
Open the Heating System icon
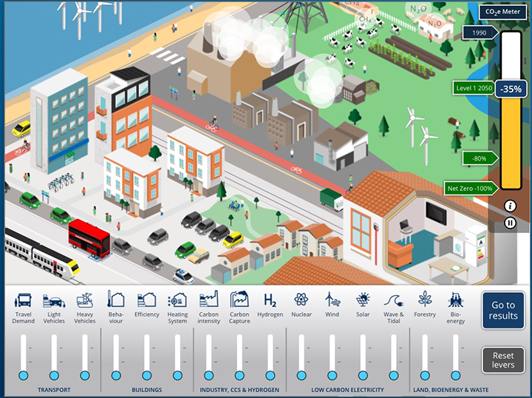click(x=177, y=300)
